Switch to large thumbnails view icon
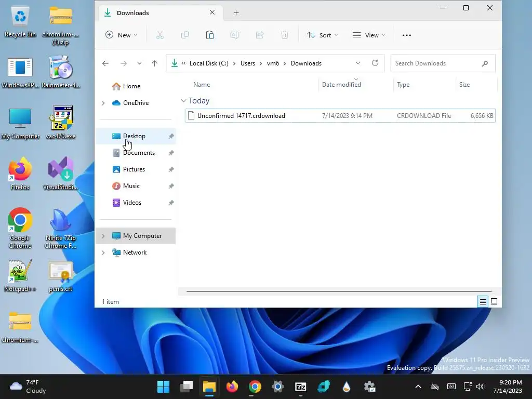The height and width of the screenshot is (399, 532). (494, 302)
